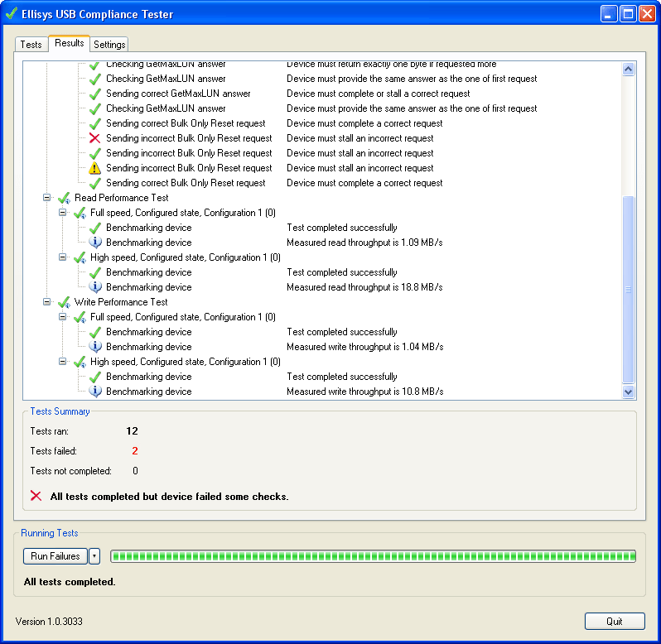Click info icon beside read throughput 1.09 MB/s

coord(94,243)
